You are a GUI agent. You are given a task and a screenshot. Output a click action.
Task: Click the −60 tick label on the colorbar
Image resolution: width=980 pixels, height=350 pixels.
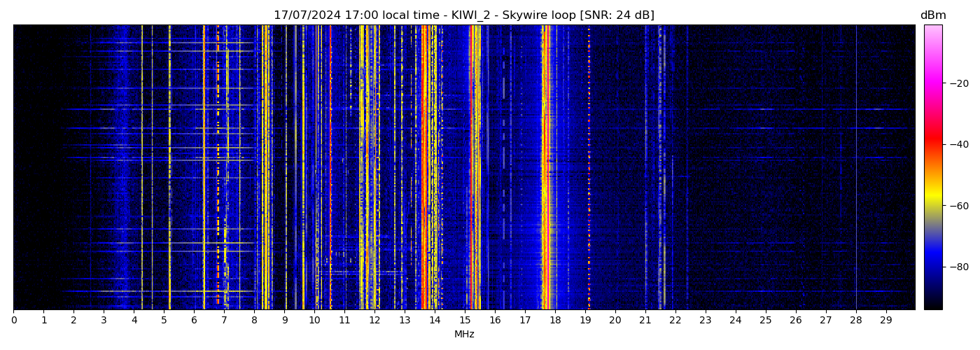(958, 206)
